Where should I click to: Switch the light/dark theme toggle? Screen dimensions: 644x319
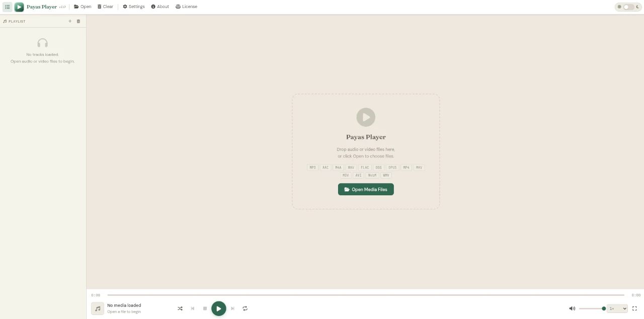point(628,7)
